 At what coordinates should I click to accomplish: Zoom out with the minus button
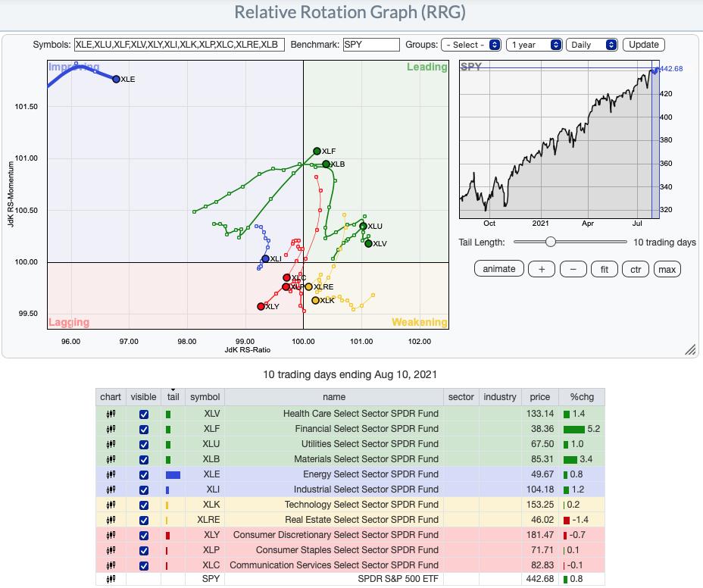pyautogui.click(x=573, y=269)
